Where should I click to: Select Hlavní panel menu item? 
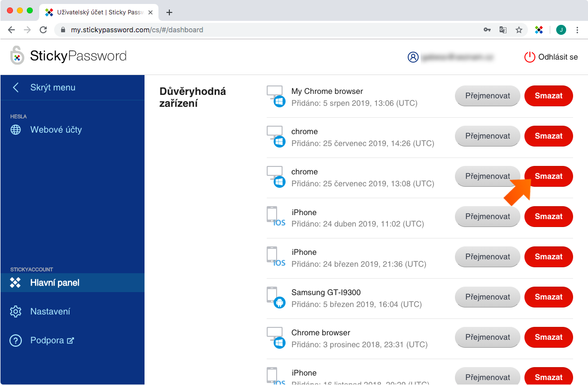(73, 283)
